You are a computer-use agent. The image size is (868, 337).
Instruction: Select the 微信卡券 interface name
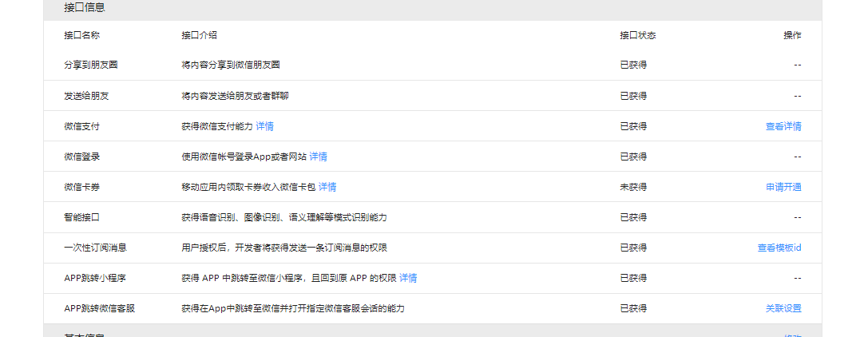coord(82,187)
